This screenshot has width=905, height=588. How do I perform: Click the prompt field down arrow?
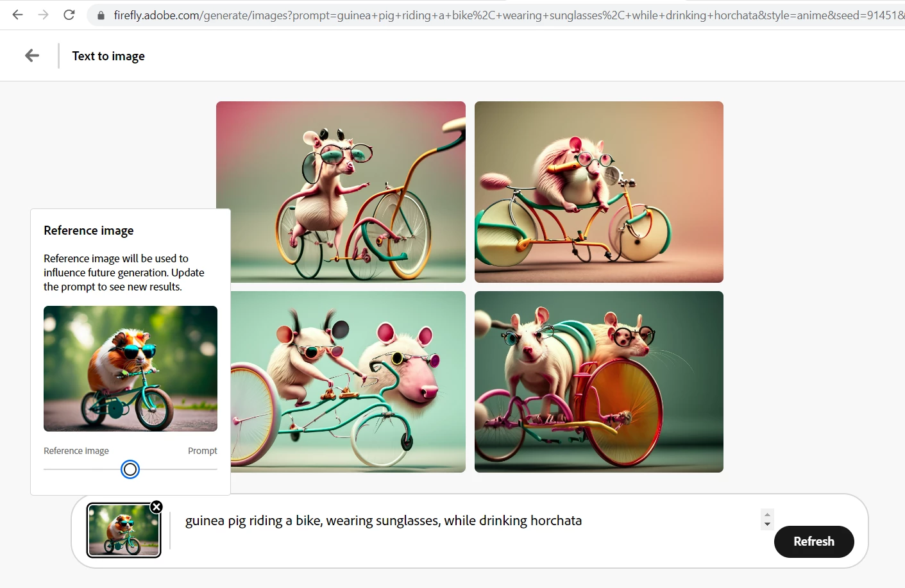767,525
